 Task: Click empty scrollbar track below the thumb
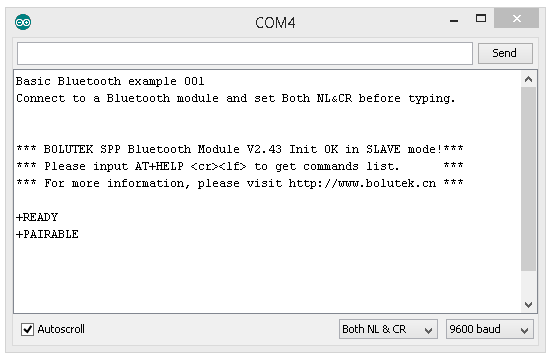pyautogui.click(x=528, y=284)
